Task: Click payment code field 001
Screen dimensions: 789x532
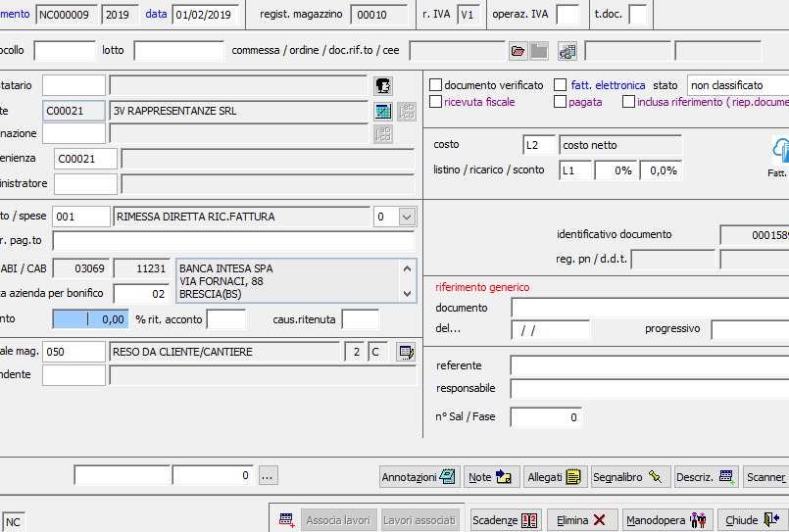Action: 81,217
